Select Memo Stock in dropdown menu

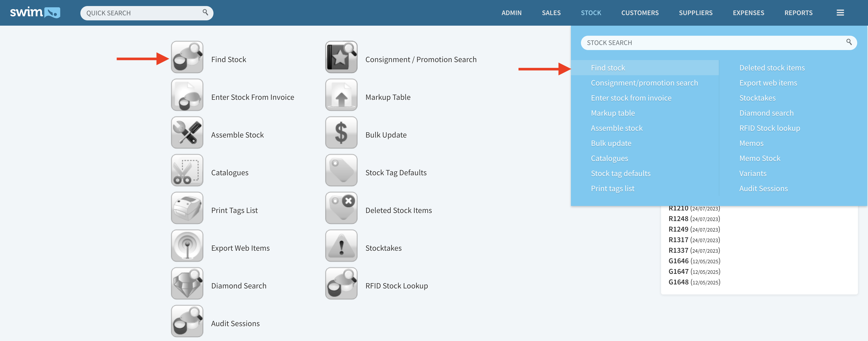(759, 158)
